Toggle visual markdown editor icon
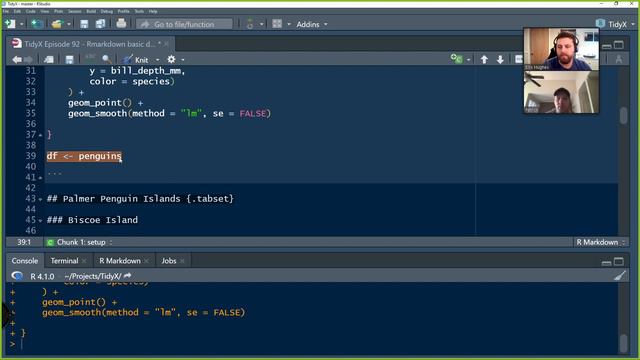The height and width of the screenshot is (360, 640). [x=619, y=59]
